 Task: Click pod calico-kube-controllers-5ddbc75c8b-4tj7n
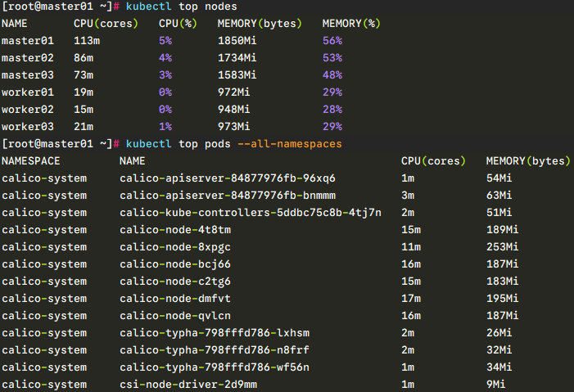(250, 213)
